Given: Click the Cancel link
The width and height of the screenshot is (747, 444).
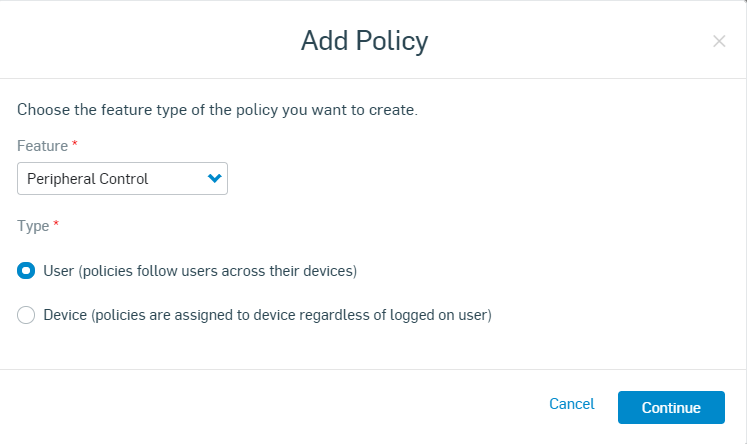Looking at the screenshot, I should (x=572, y=405).
